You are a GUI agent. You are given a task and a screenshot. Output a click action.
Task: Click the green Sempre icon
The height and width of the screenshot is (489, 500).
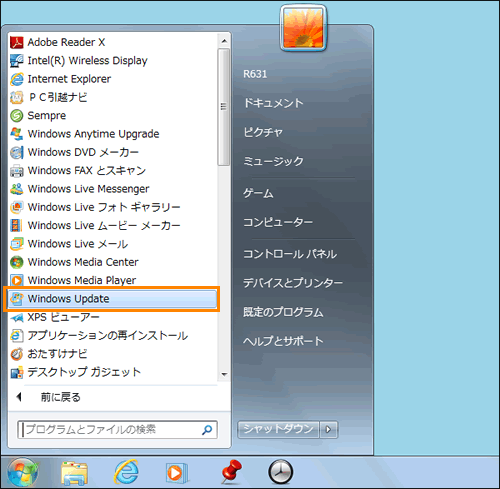(17, 116)
